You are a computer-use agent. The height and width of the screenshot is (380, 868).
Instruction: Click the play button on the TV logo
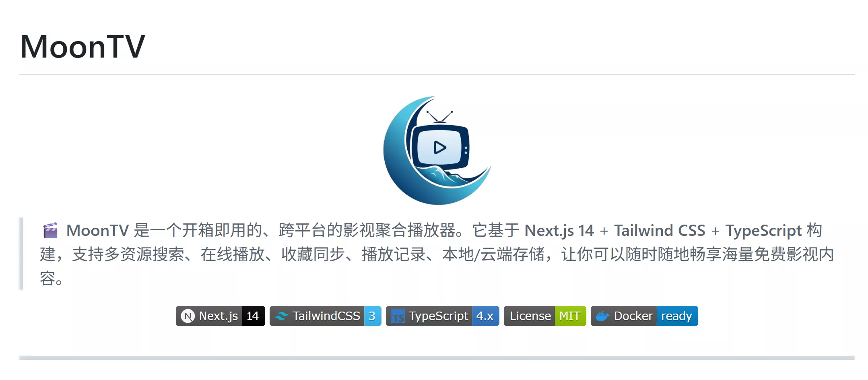click(439, 148)
